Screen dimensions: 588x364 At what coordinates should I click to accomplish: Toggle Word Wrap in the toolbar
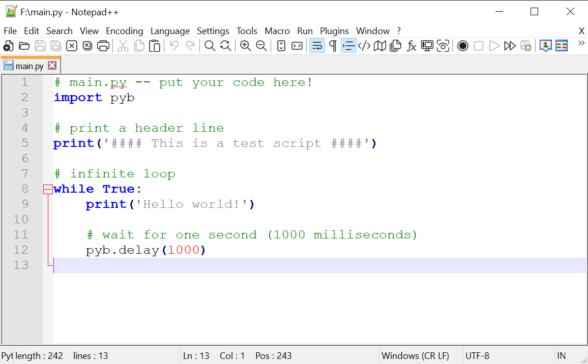point(317,46)
